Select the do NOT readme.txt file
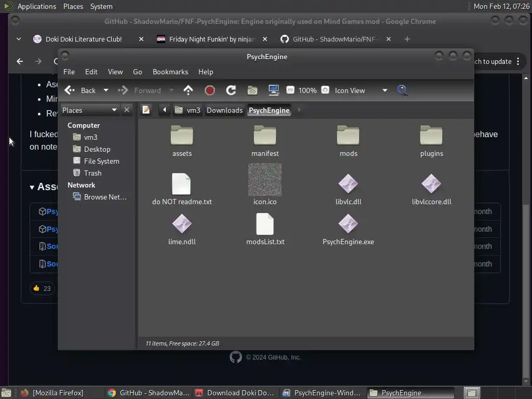Image resolution: width=532 pixels, height=399 pixels. point(182,189)
